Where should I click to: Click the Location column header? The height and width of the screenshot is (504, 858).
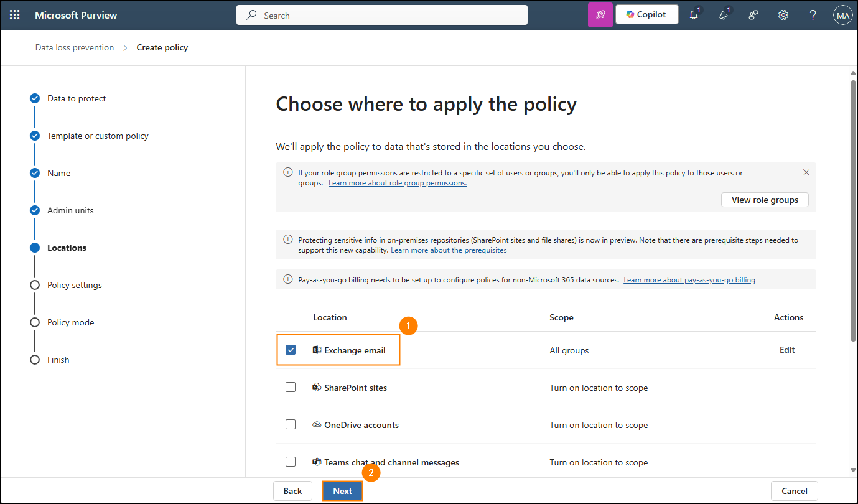click(x=330, y=317)
